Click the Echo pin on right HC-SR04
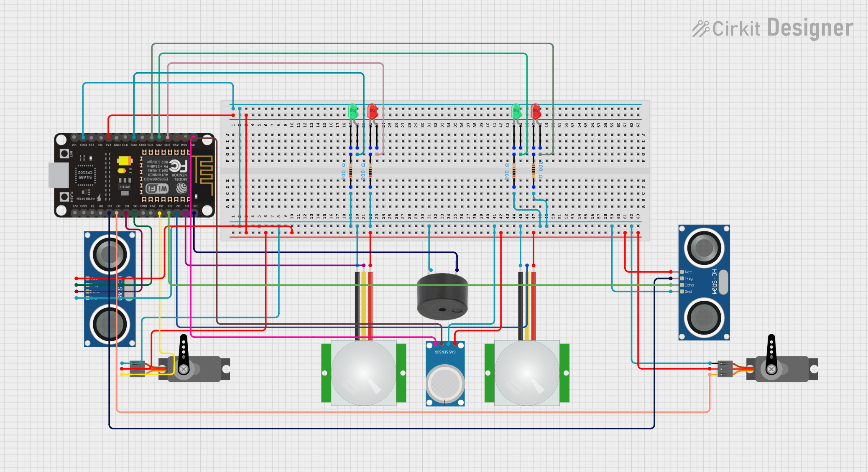 point(682,285)
